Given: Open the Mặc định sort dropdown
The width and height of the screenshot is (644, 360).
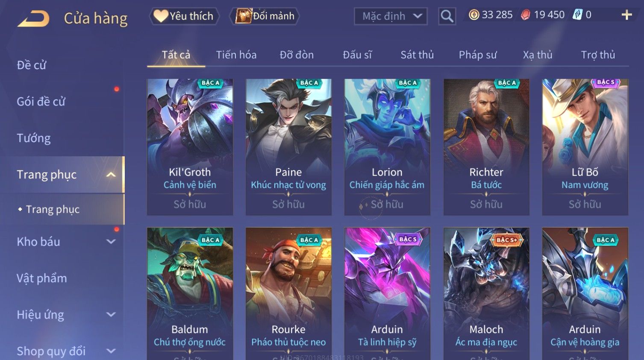Looking at the screenshot, I should tap(391, 16).
